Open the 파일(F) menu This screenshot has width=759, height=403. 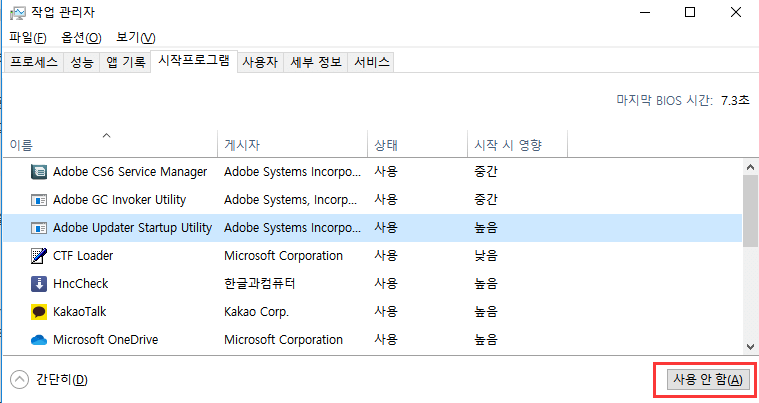pos(28,37)
